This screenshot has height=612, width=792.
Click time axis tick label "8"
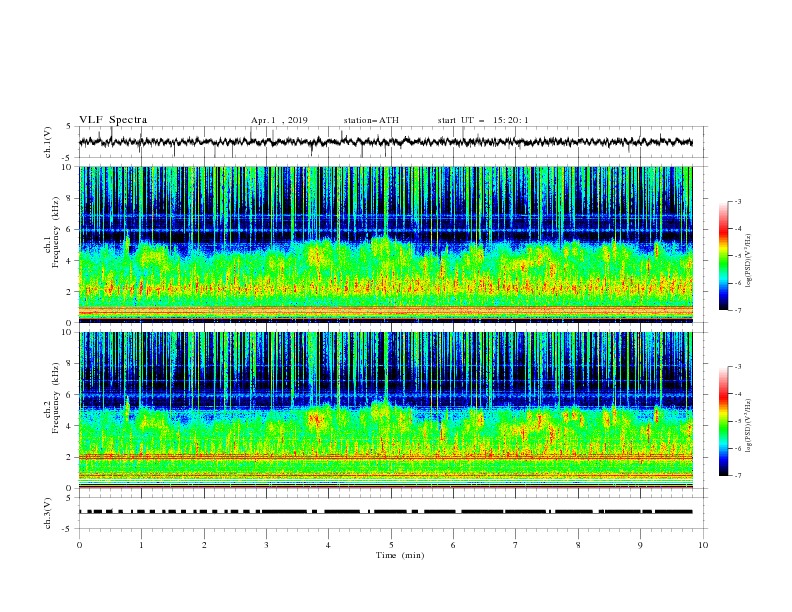click(578, 545)
